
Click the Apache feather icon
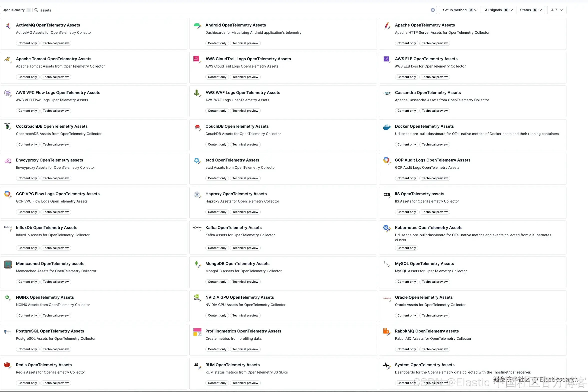[x=387, y=25]
